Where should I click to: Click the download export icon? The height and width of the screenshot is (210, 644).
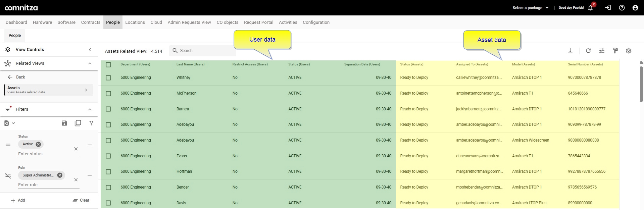coord(570,51)
